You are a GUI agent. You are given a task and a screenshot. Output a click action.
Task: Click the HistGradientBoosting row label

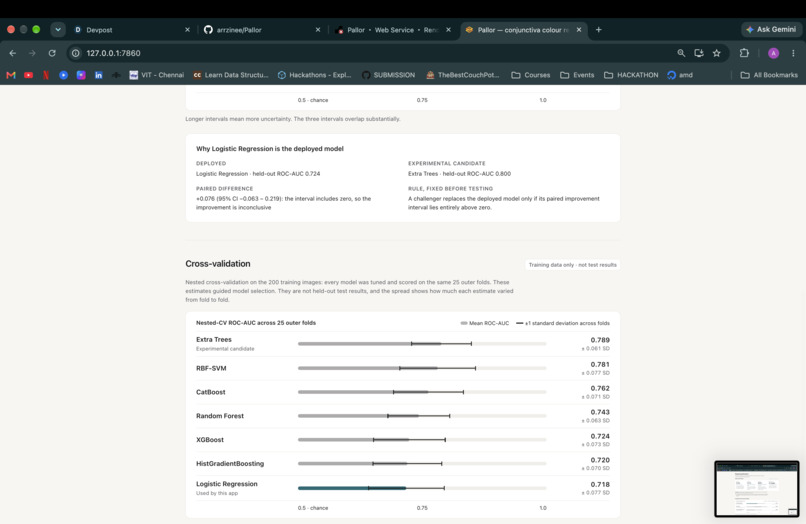(230, 463)
